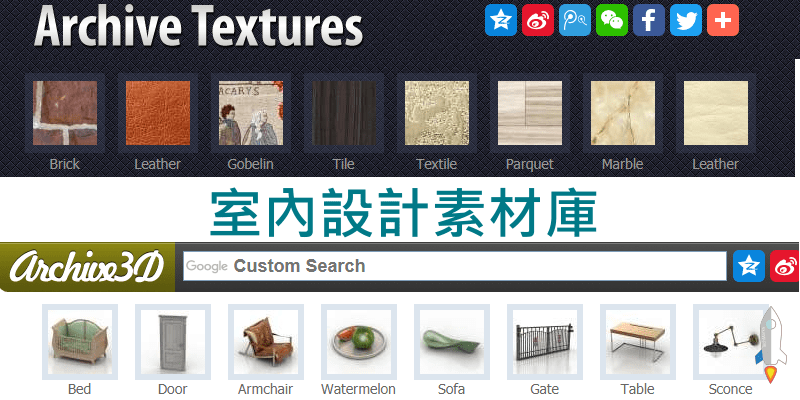
Task: Open the Brick texture thumbnail
Action: [x=65, y=113]
